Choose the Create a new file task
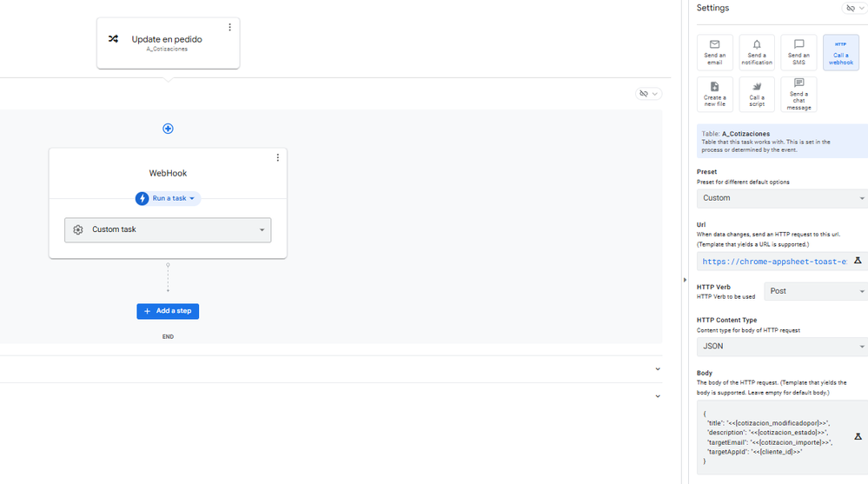Image resolution: width=868 pixels, height=484 pixels. coord(715,95)
